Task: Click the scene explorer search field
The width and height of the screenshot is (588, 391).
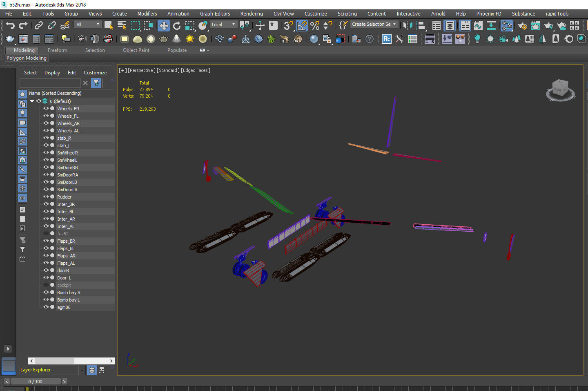Action: [50, 83]
